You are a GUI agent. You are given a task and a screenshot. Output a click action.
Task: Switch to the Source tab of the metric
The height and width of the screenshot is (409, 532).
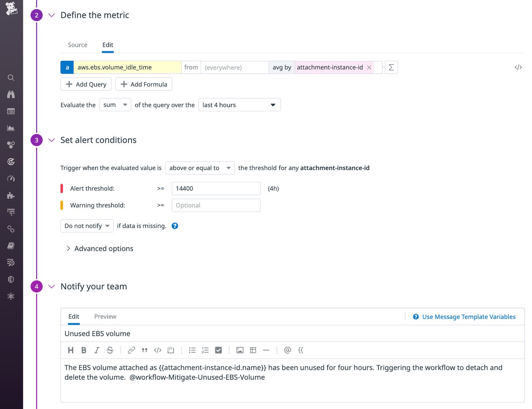78,45
